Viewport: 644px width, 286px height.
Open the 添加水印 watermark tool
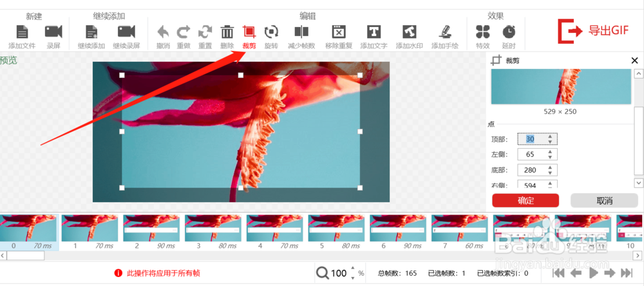click(410, 32)
